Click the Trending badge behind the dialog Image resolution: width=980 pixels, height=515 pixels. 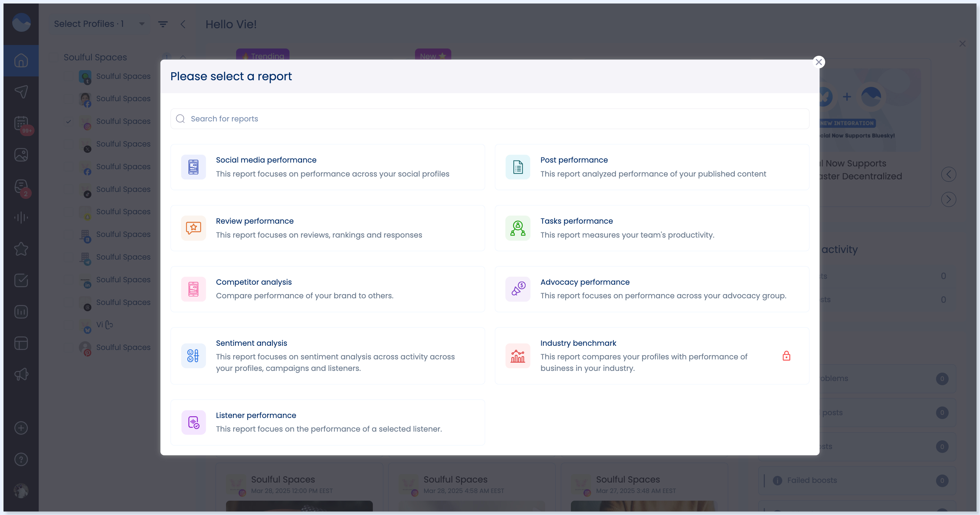pyautogui.click(x=263, y=54)
